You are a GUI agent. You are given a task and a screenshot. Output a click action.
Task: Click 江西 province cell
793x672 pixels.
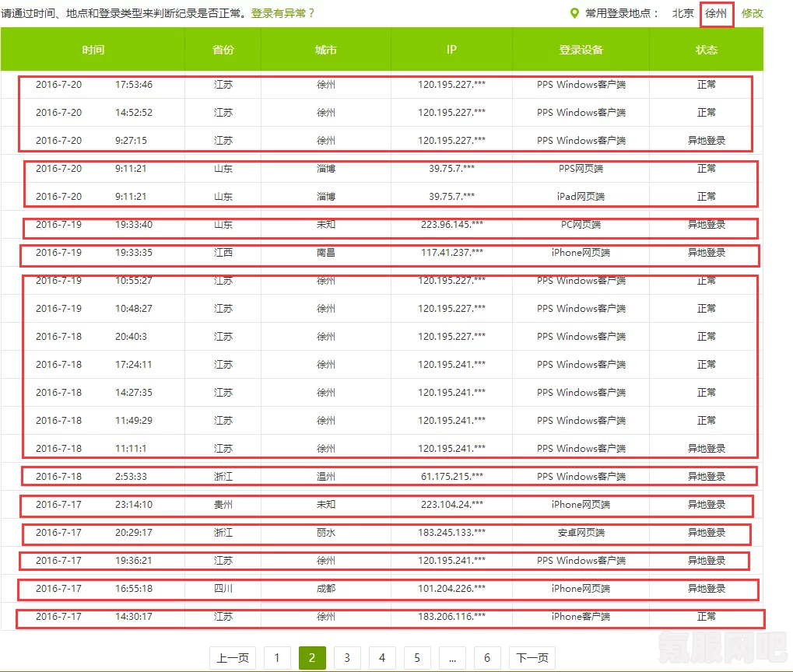click(223, 252)
